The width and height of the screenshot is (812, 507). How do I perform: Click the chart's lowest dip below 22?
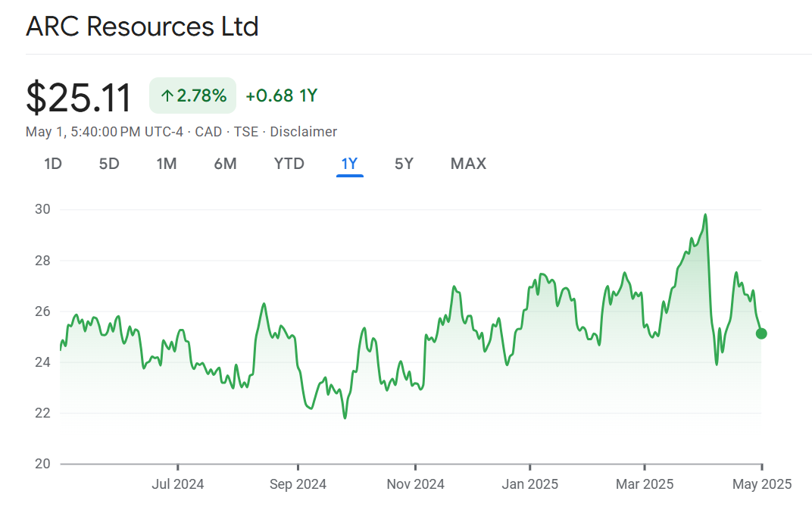pyautogui.click(x=345, y=417)
